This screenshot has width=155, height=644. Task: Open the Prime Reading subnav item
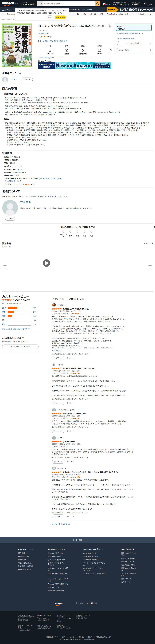[112, 14]
